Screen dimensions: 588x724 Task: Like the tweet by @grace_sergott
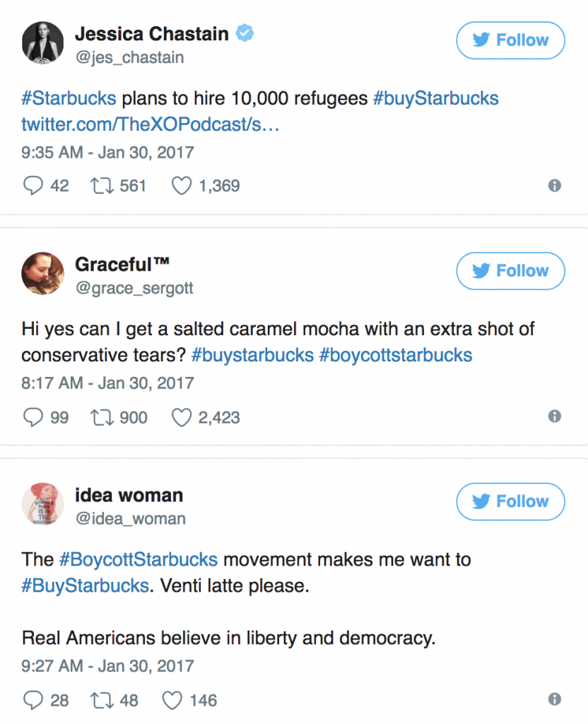(182, 417)
